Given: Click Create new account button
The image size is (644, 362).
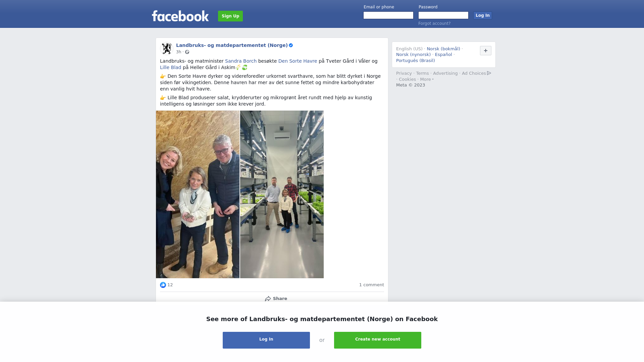Looking at the screenshot, I should 378,340.
